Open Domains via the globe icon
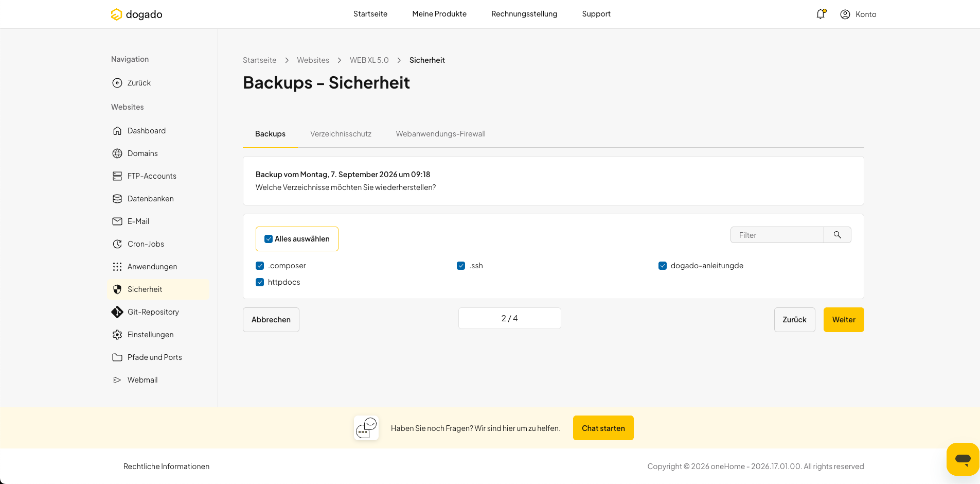This screenshot has width=980, height=484. pos(117,153)
